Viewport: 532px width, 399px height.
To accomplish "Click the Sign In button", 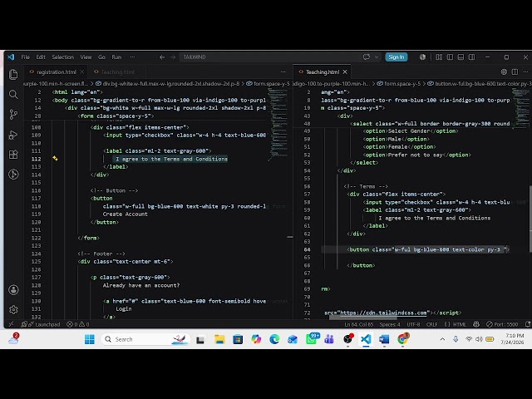I will (x=397, y=57).
